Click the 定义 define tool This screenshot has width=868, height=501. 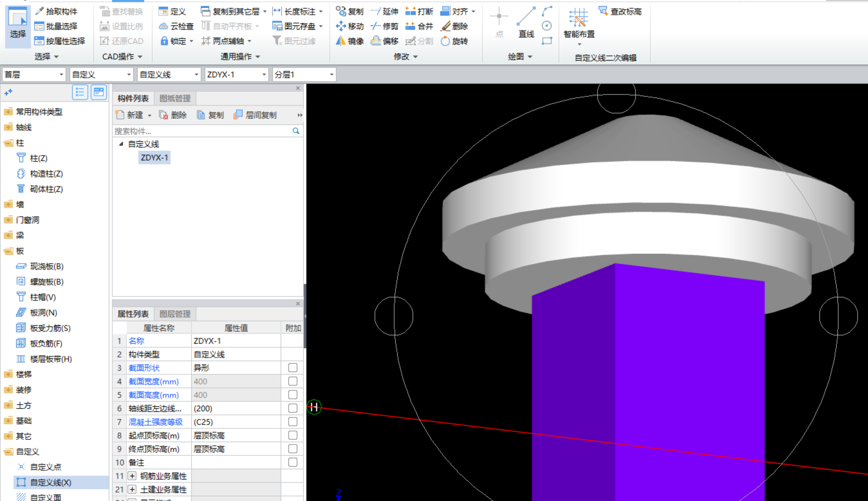[172, 12]
